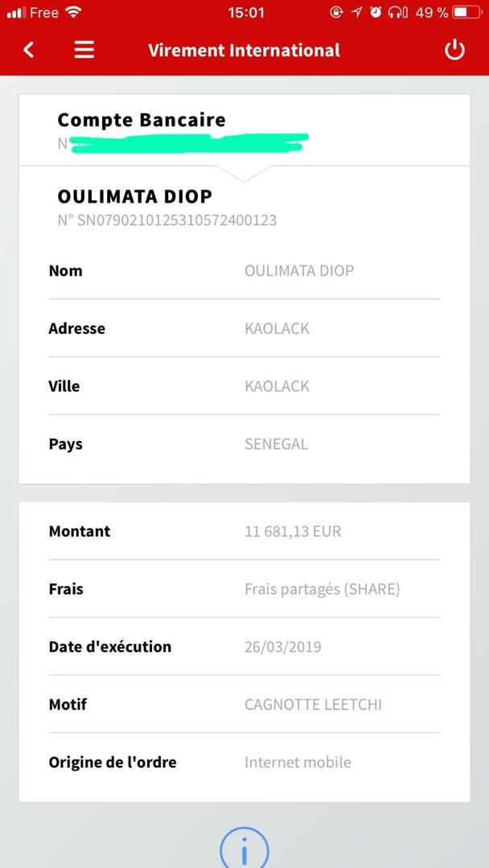Open the hamburger menu
Screen dimensions: 489x868
point(84,50)
